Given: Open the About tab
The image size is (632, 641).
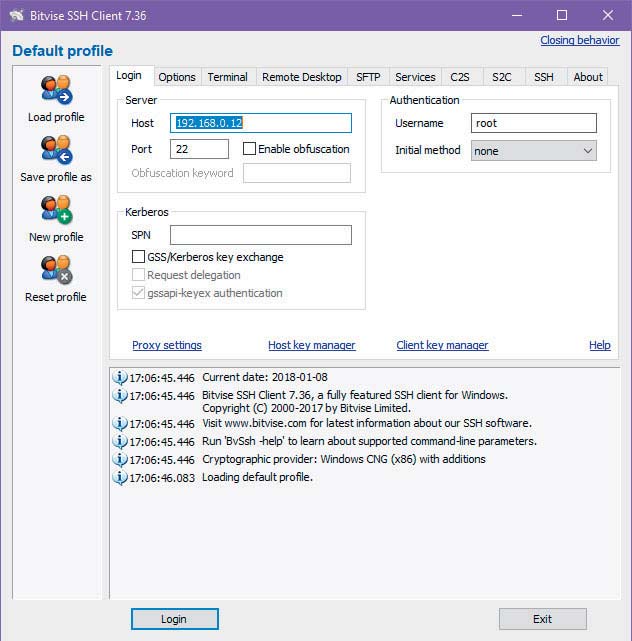Looking at the screenshot, I should point(588,77).
